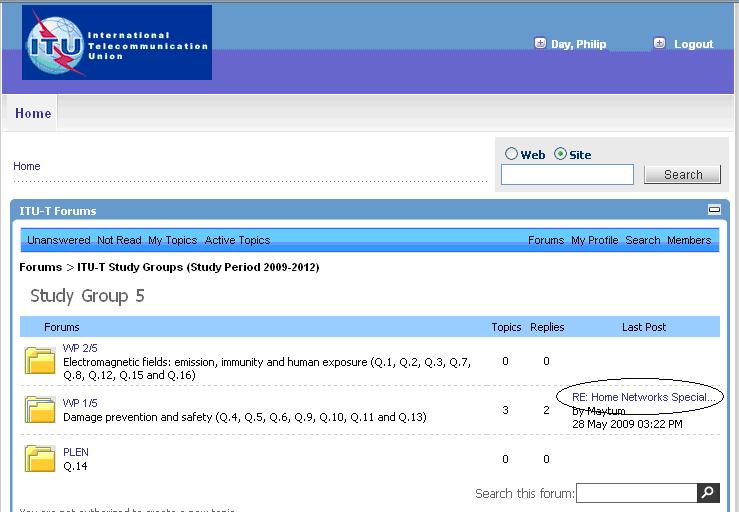Go to Forums in the forum menu

point(546,240)
